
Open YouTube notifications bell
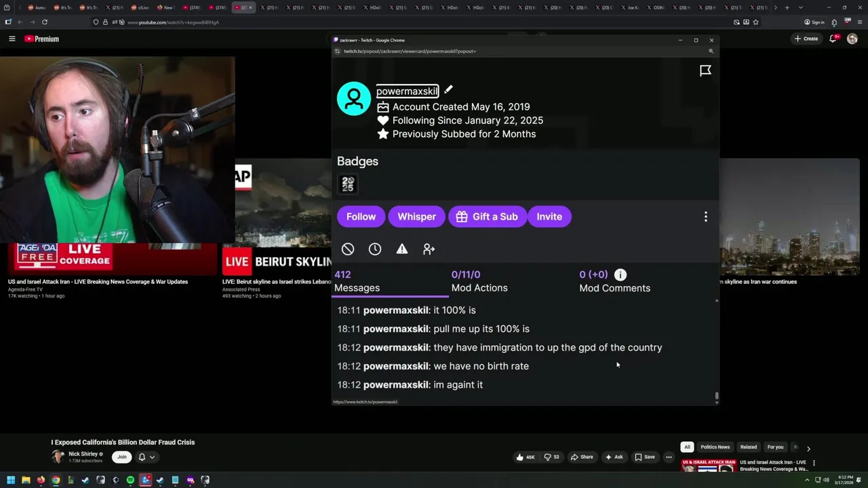pos(833,39)
